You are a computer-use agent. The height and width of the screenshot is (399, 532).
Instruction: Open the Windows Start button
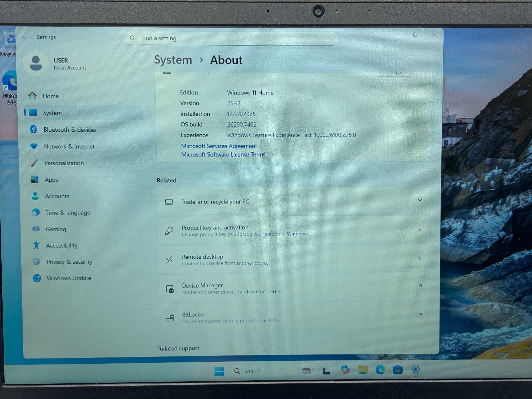[219, 371]
